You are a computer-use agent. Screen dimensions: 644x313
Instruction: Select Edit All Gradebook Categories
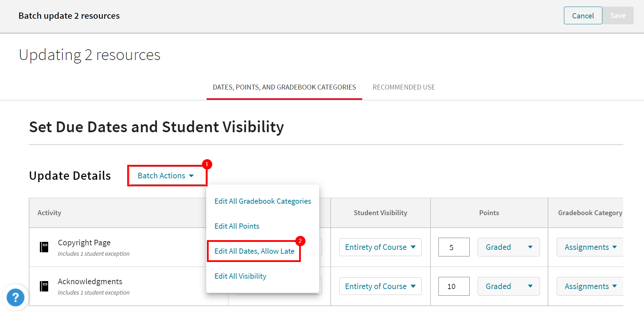[262, 201]
